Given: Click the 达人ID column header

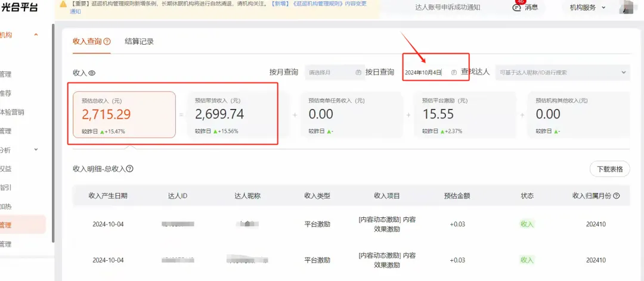Looking at the screenshot, I should pyautogui.click(x=178, y=196).
